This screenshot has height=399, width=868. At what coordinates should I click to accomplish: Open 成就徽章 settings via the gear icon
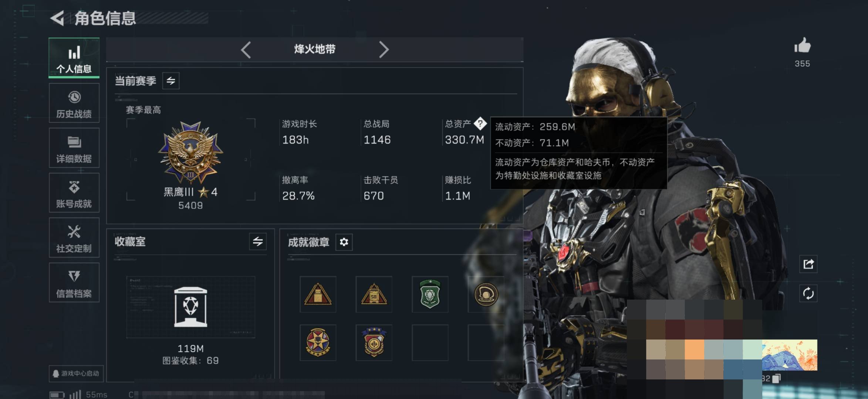click(344, 242)
